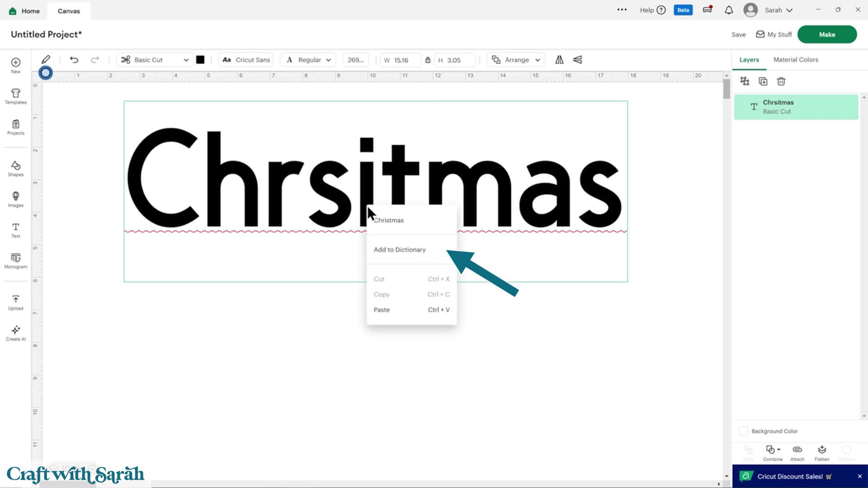This screenshot has height=488, width=868.
Task: Delete layer with trash icon
Action: (x=781, y=81)
